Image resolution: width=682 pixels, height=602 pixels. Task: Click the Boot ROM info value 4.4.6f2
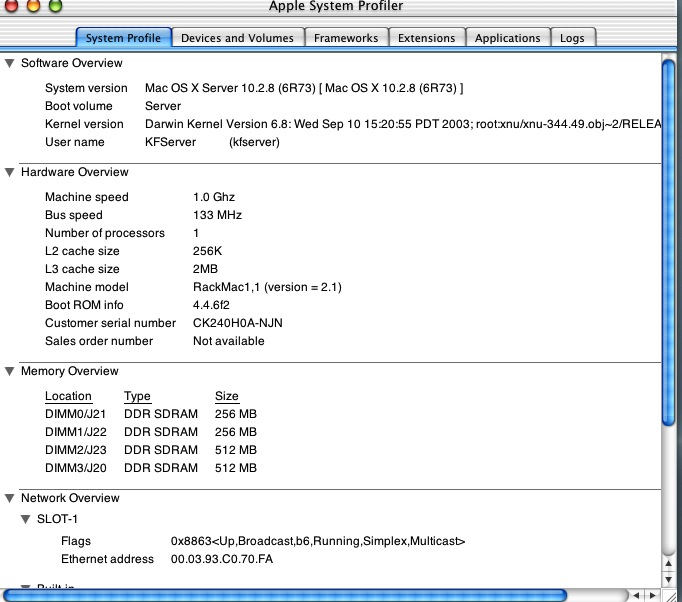211,305
